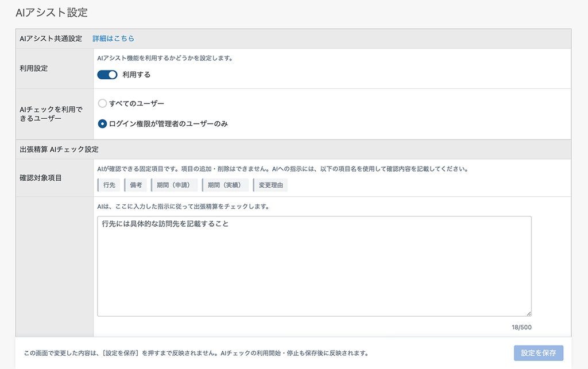Click the 18/500 character counter

(x=521, y=328)
